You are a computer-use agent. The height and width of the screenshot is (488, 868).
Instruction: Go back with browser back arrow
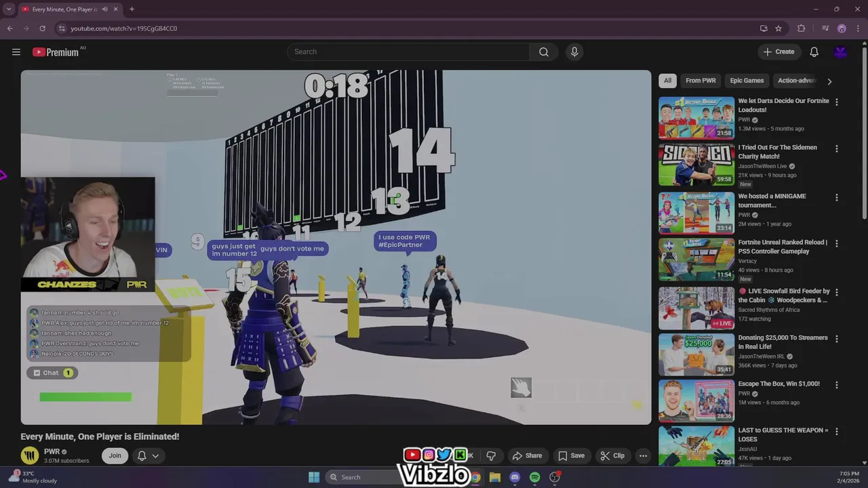pyautogui.click(x=9, y=28)
